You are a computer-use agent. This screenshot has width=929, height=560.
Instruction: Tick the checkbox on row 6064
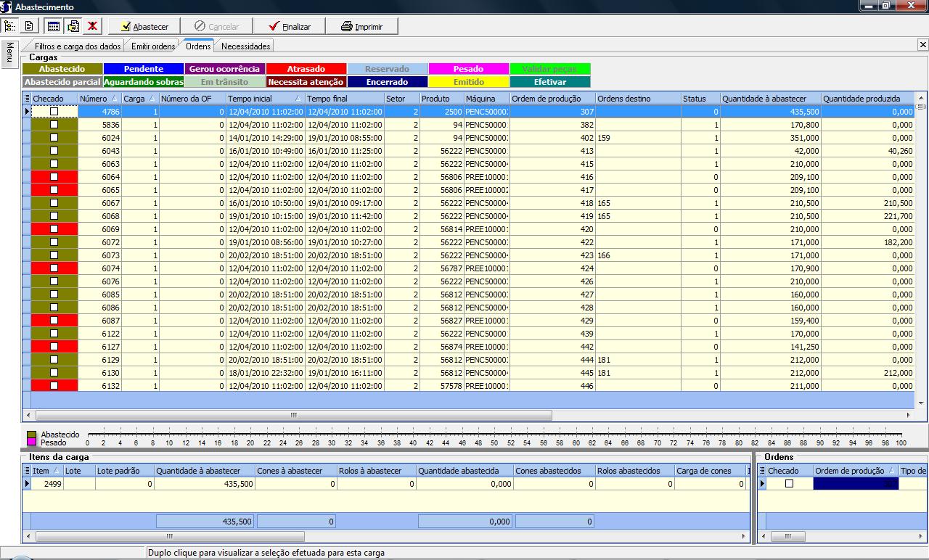point(54,177)
